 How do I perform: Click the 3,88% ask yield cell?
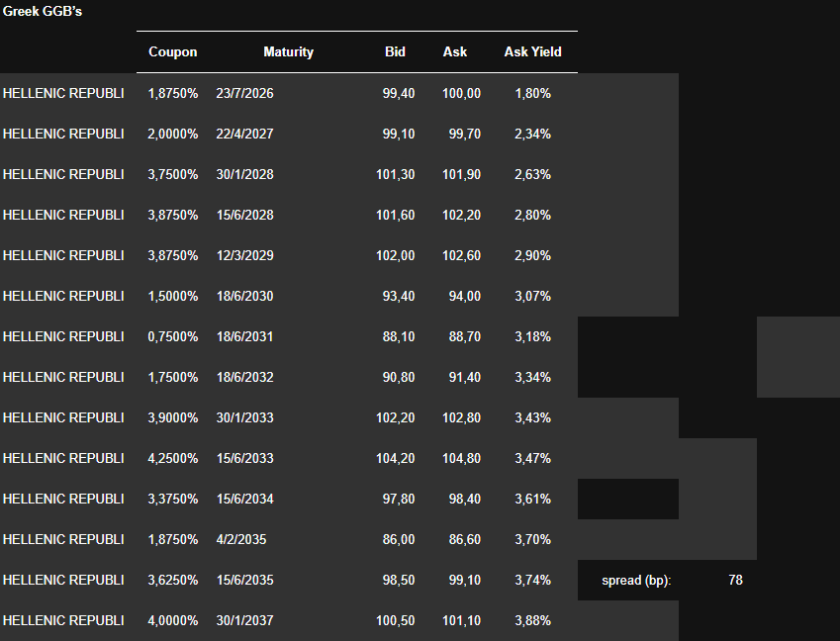coord(532,620)
